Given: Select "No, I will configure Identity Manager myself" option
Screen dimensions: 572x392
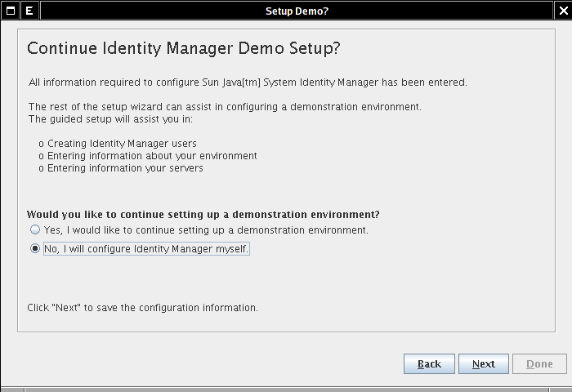Looking at the screenshot, I should click(x=35, y=250).
